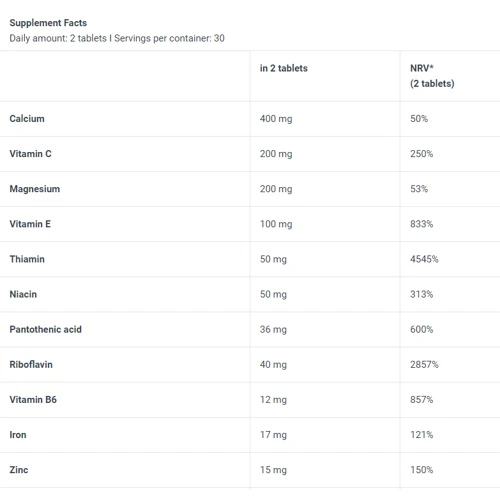The height and width of the screenshot is (500, 500).
Task: Select the Pantothenic acid label
Action: 45,329
